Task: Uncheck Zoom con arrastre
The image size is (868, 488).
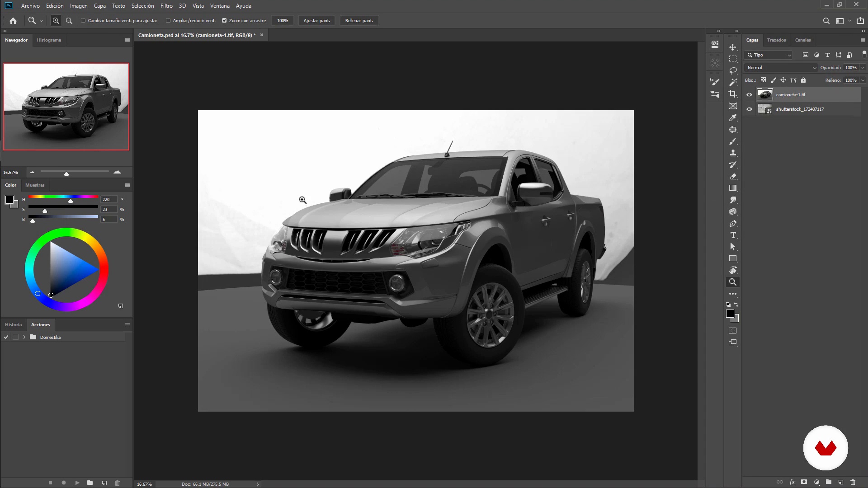Action: tap(224, 21)
